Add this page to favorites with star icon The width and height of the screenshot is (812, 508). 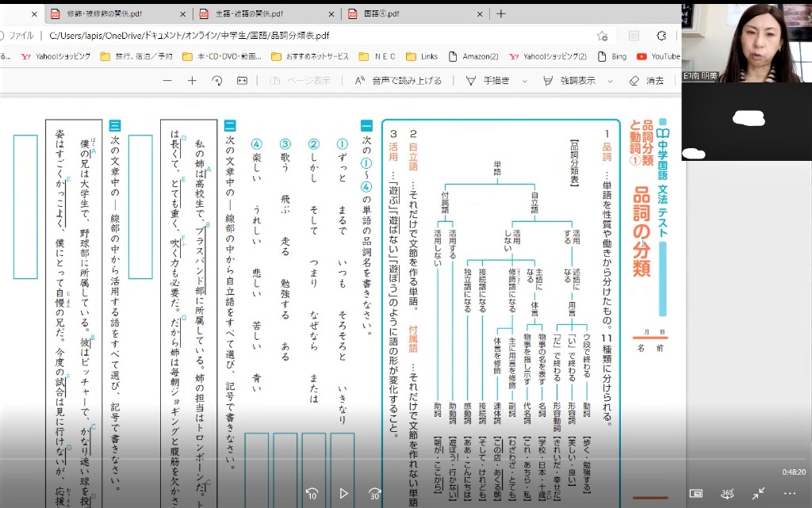(x=602, y=36)
